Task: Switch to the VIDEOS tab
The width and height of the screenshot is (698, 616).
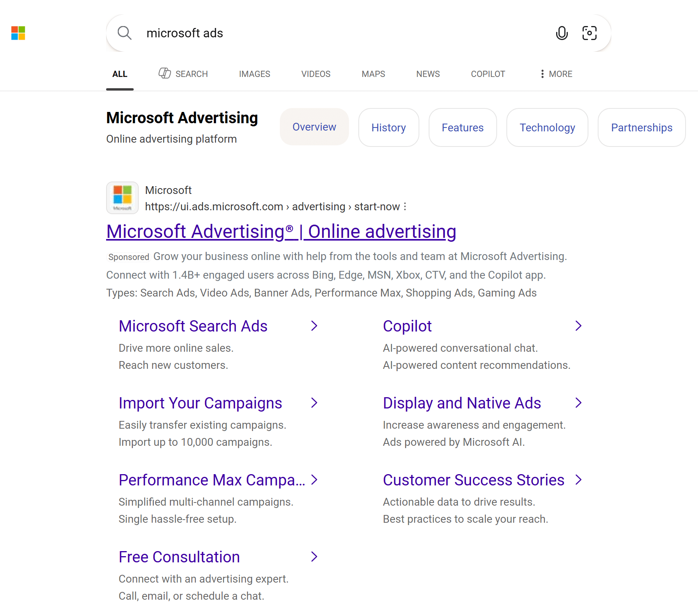Action: (316, 74)
